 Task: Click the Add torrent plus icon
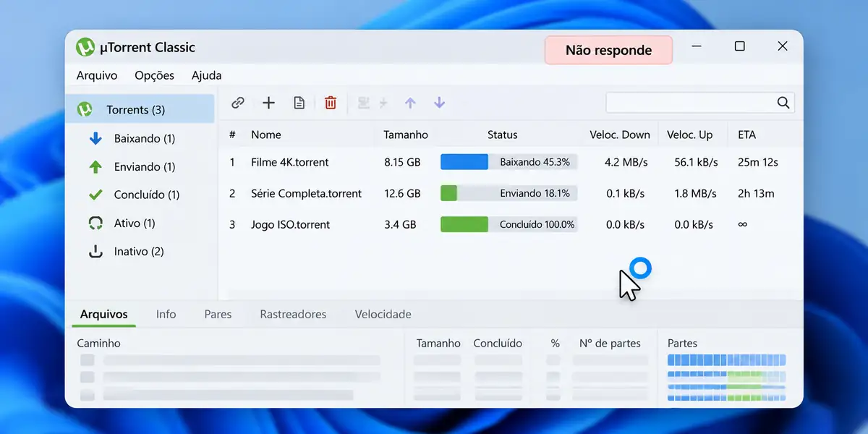[x=268, y=103]
